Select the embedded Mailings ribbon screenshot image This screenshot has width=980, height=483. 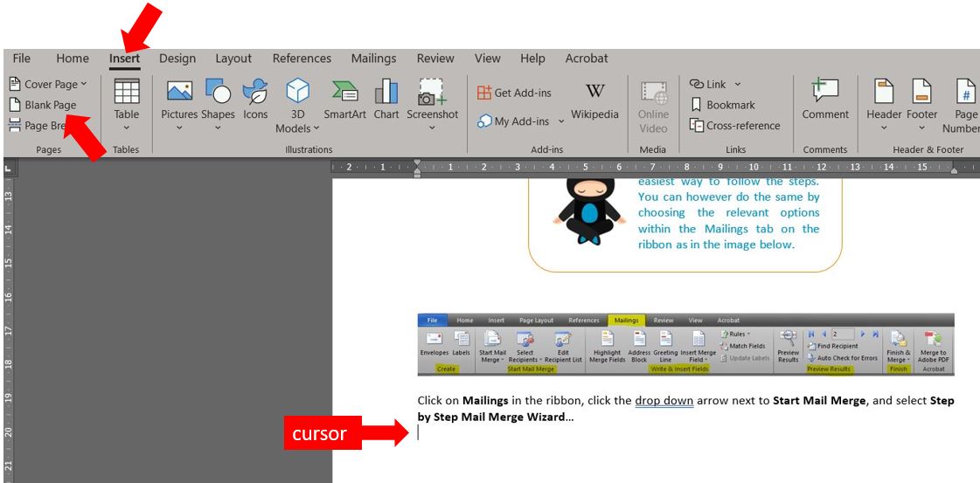pyautogui.click(x=685, y=344)
